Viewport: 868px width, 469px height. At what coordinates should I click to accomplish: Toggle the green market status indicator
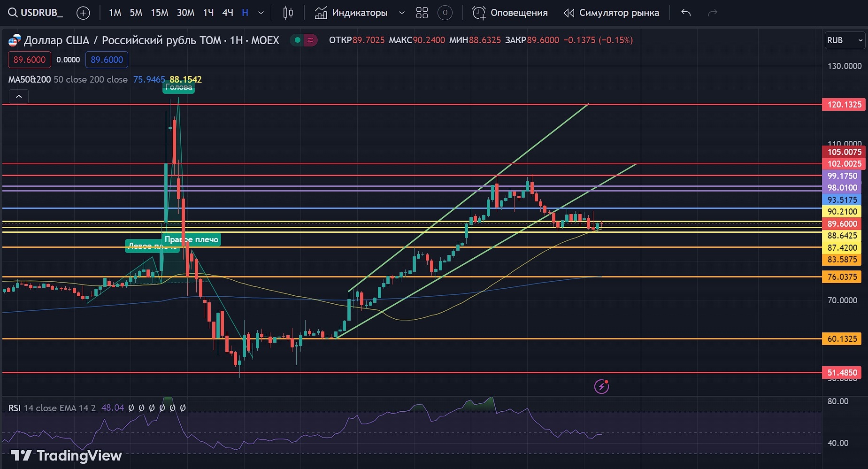click(297, 40)
